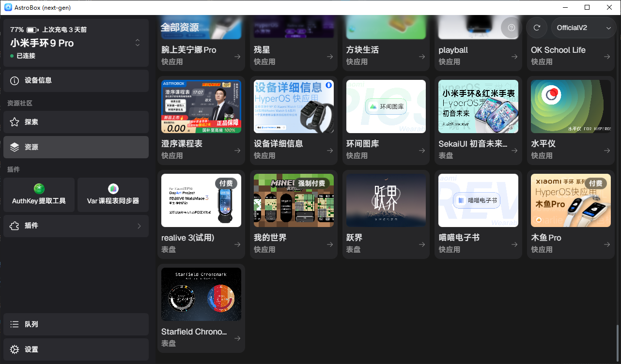The height and width of the screenshot is (364, 621).
Task: Open the 跃界 card arrow
Action: pos(422,244)
